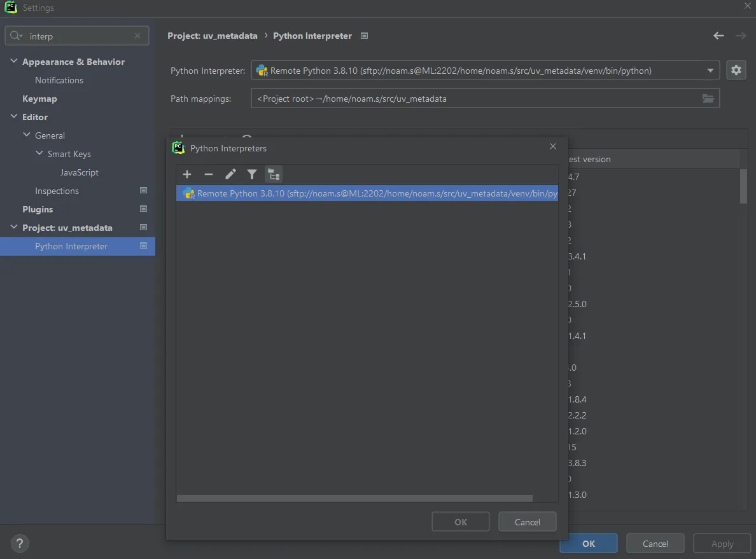
Task: Select Remote Python 3.8.10 in the interpreters list
Action: [367, 193]
